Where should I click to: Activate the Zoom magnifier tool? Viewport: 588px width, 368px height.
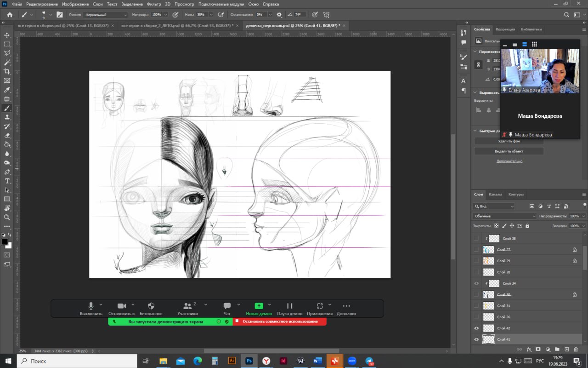pyautogui.click(x=7, y=217)
